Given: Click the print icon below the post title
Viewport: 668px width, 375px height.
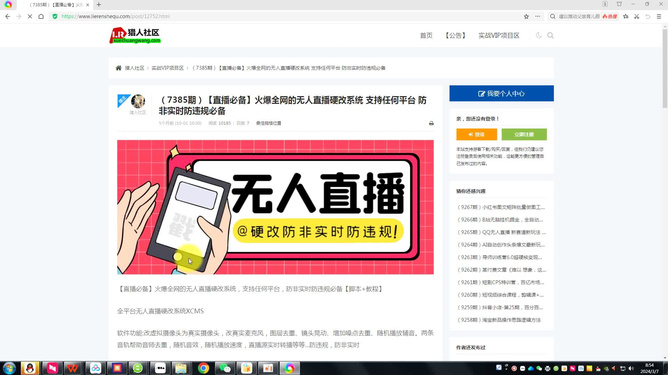Looking at the screenshot, I should 431,123.
